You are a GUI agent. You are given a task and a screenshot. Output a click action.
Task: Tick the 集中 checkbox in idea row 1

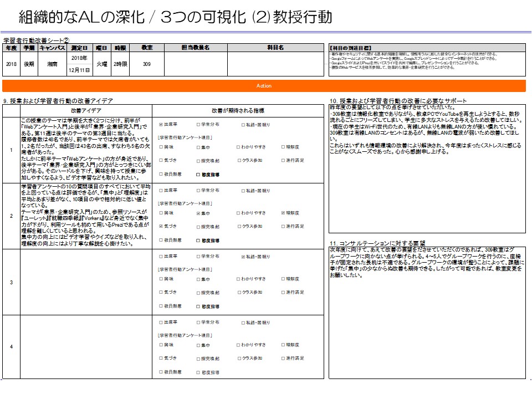click(x=198, y=147)
